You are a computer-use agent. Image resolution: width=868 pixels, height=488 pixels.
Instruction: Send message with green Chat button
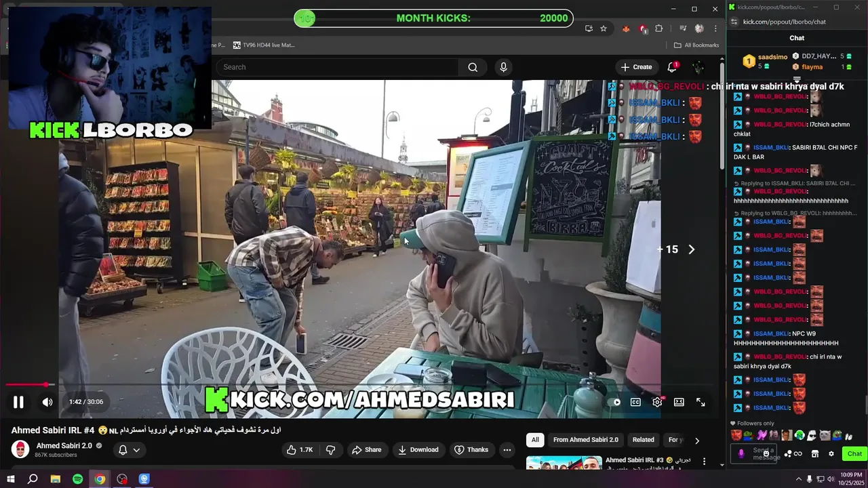[854, 453]
